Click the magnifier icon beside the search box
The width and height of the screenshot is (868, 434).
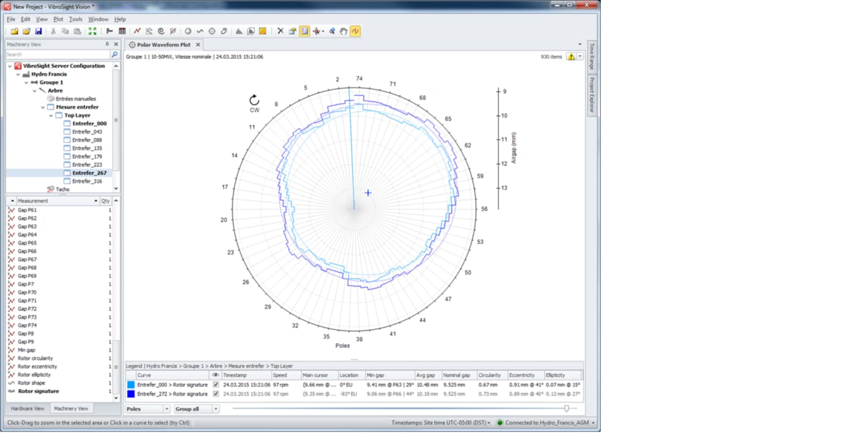tap(115, 55)
